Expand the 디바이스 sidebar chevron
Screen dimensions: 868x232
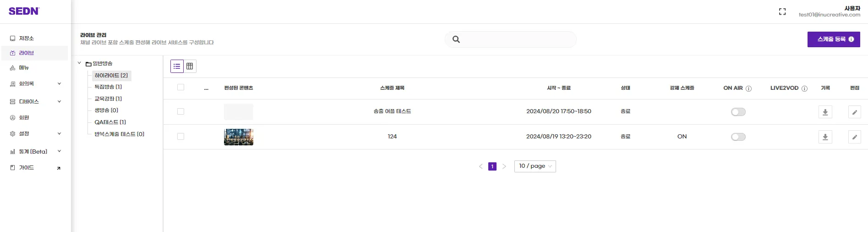(59, 102)
